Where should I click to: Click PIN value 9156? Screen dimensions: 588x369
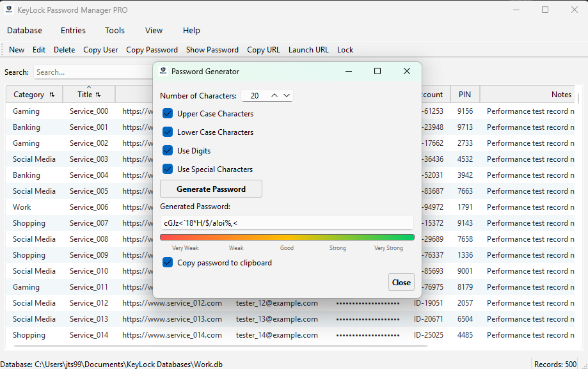tap(465, 111)
